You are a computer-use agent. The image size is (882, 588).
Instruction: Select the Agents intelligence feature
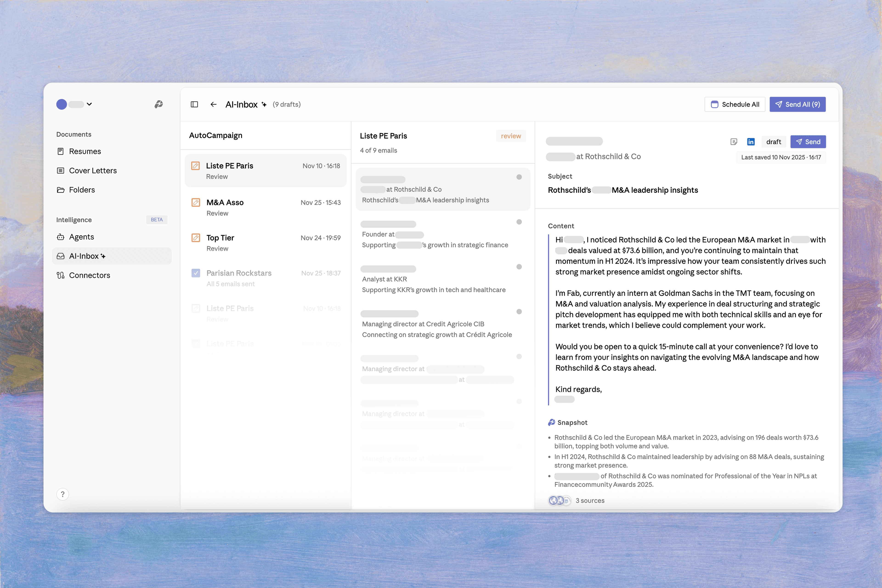(x=81, y=237)
